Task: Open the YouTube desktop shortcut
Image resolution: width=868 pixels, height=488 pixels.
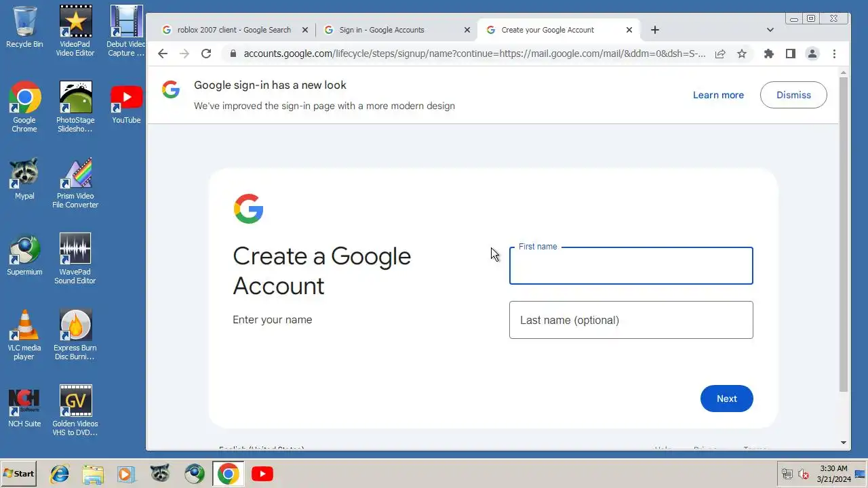Action: click(126, 103)
